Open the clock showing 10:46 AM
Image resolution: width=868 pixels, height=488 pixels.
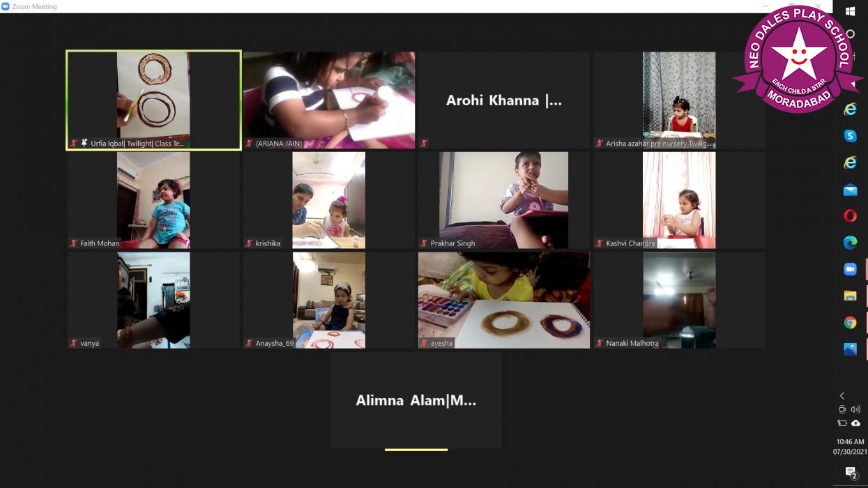850,446
